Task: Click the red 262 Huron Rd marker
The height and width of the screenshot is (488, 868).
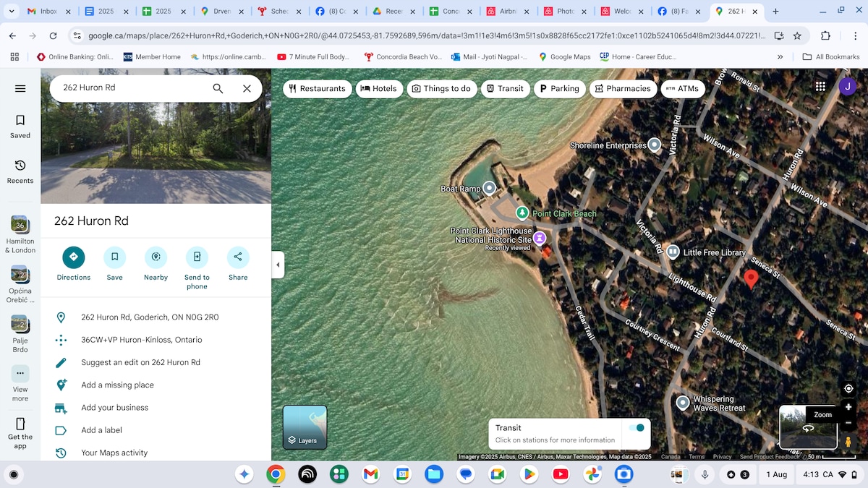Action: coord(751,279)
